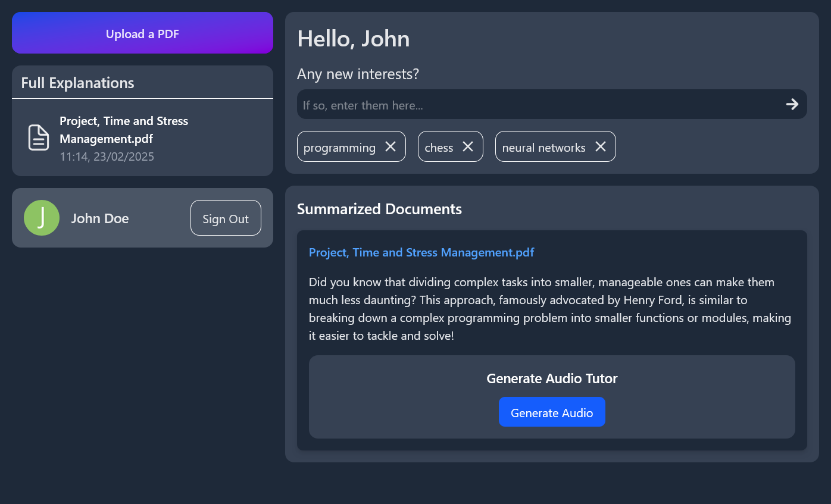Remove the programming interest tag
Screen dimensions: 831x504
(390, 146)
